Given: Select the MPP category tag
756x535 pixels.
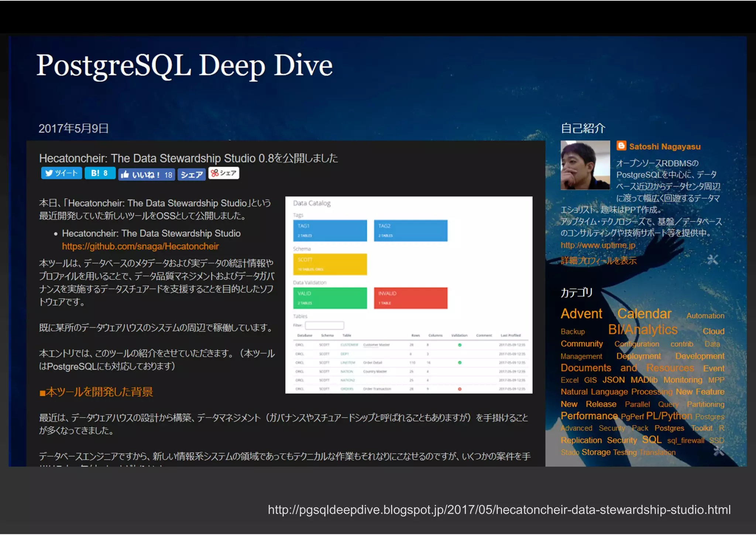Looking at the screenshot, I should point(716,380).
